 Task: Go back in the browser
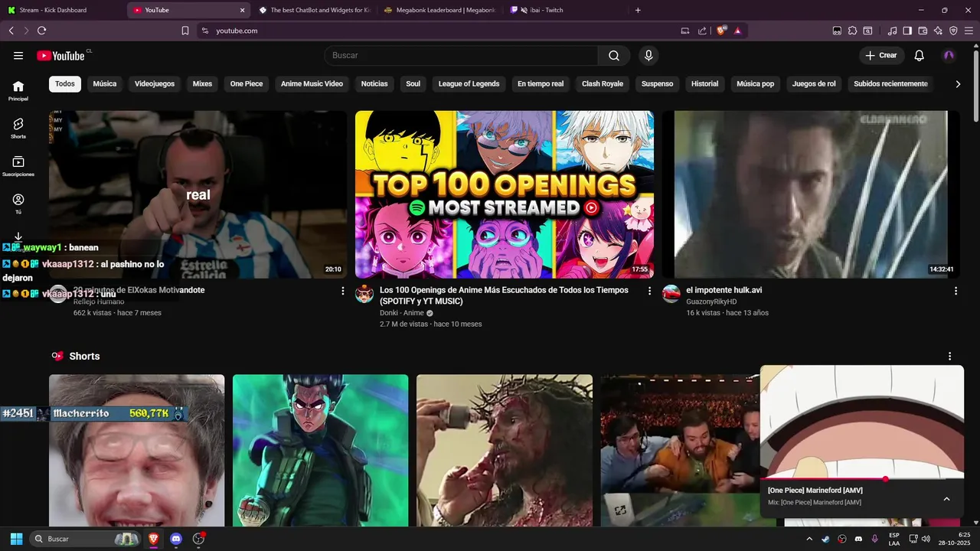pyautogui.click(x=11, y=31)
